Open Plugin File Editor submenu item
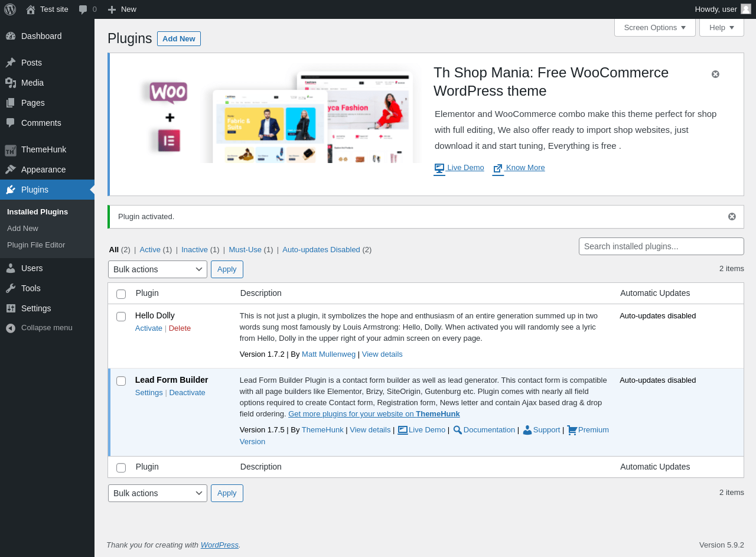The image size is (756, 557). [x=36, y=245]
